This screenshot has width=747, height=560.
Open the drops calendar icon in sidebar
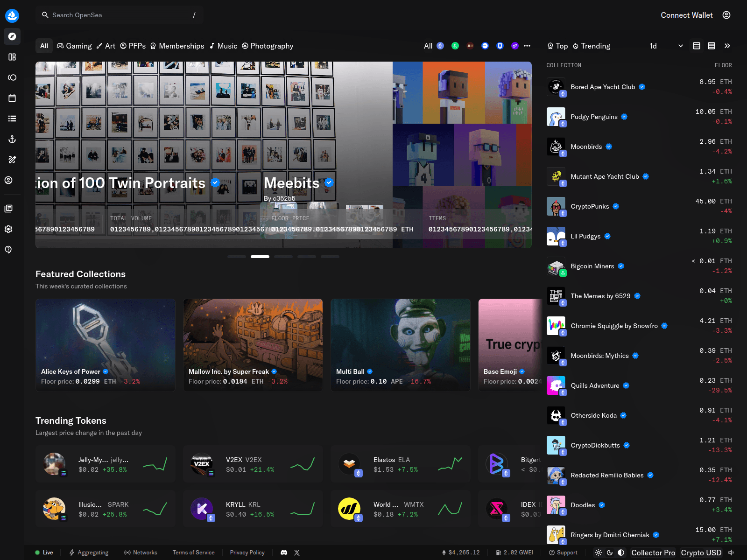[12, 98]
